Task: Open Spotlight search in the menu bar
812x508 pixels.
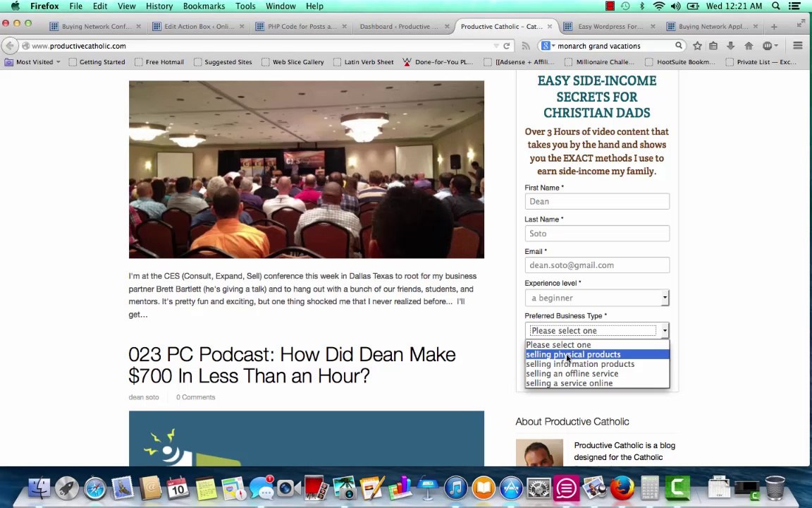Action: point(776,6)
